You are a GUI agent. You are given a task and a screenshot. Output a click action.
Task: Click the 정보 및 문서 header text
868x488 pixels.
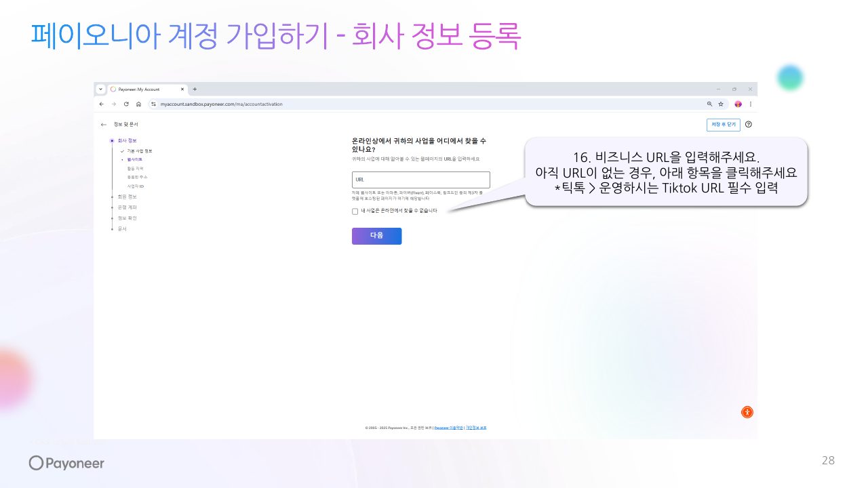coord(126,125)
